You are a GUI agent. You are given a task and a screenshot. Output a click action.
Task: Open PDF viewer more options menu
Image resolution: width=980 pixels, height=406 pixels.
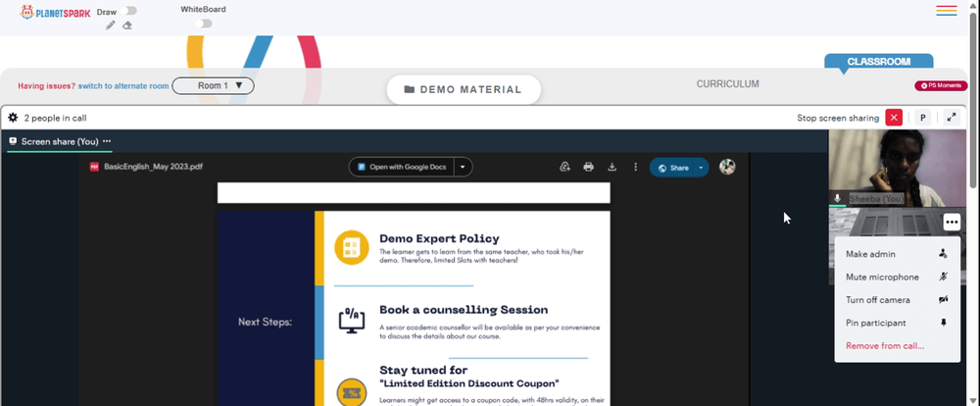(x=635, y=167)
